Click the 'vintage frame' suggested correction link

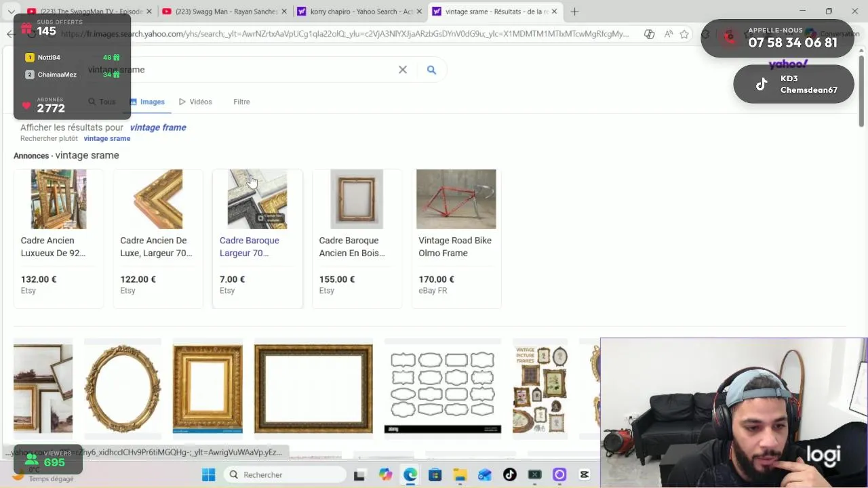click(x=158, y=127)
